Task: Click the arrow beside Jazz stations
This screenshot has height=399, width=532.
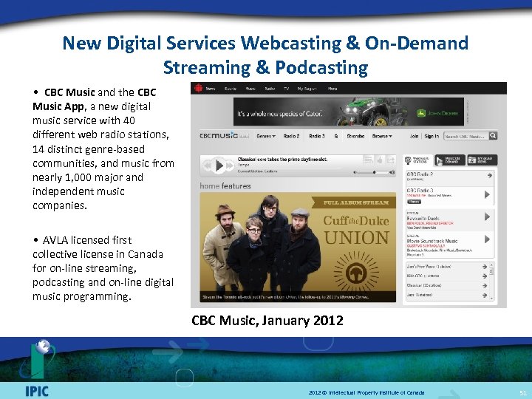Action: tap(485, 295)
